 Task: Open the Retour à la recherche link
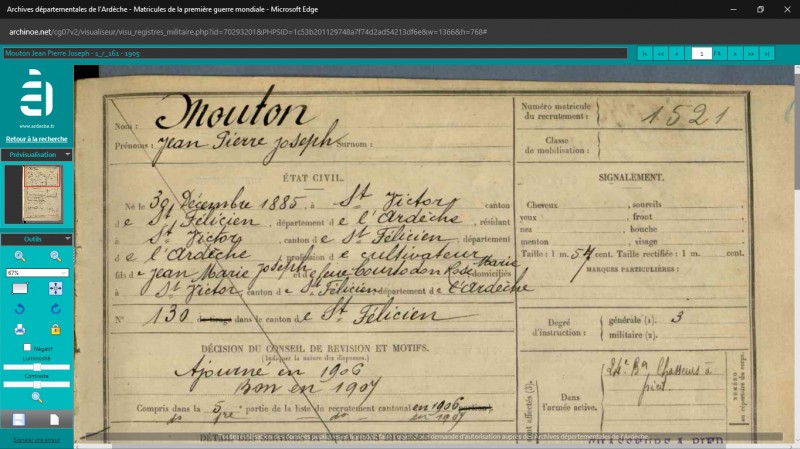(x=36, y=139)
